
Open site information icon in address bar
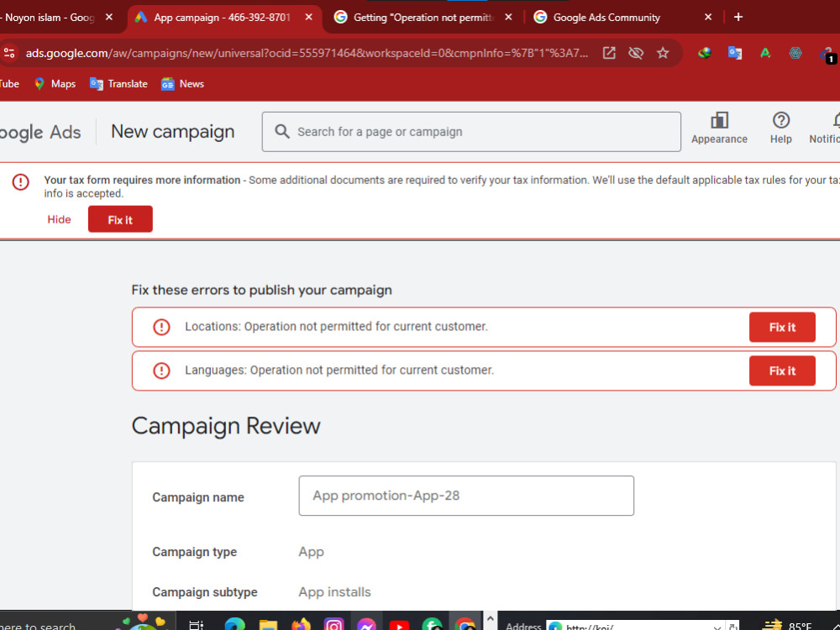click(x=9, y=52)
